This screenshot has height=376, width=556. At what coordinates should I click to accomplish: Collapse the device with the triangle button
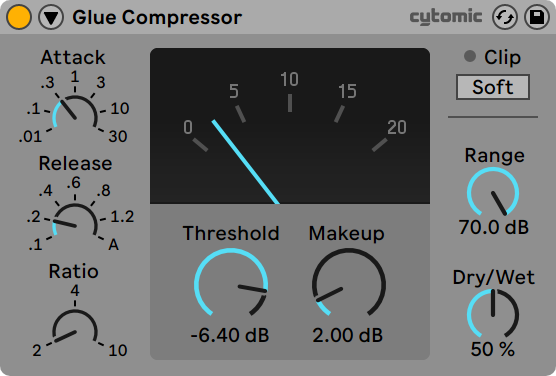click(x=51, y=17)
